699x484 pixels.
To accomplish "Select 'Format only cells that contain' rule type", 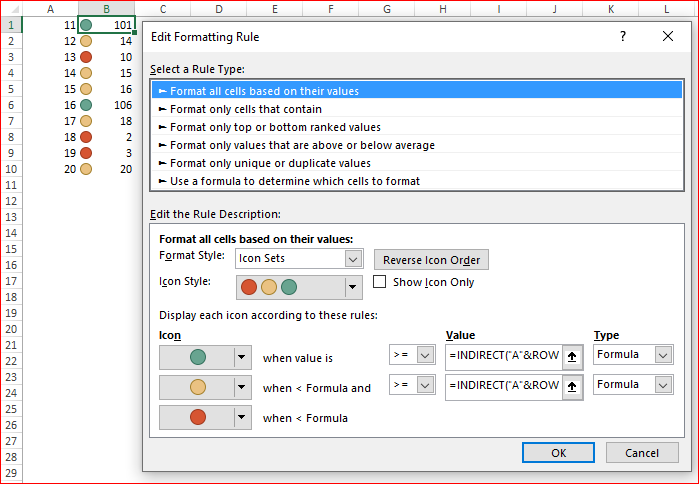I will point(417,109).
